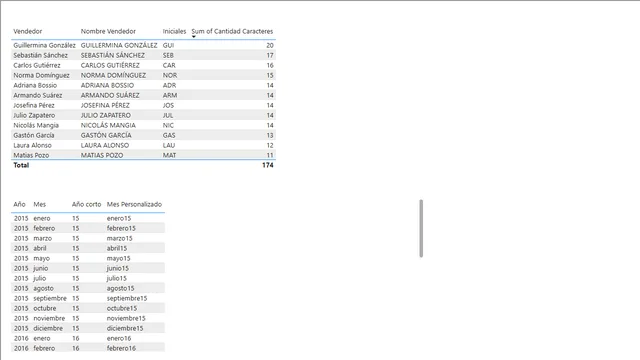
Task: Click the noviembre month cell
Action: click(49, 318)
